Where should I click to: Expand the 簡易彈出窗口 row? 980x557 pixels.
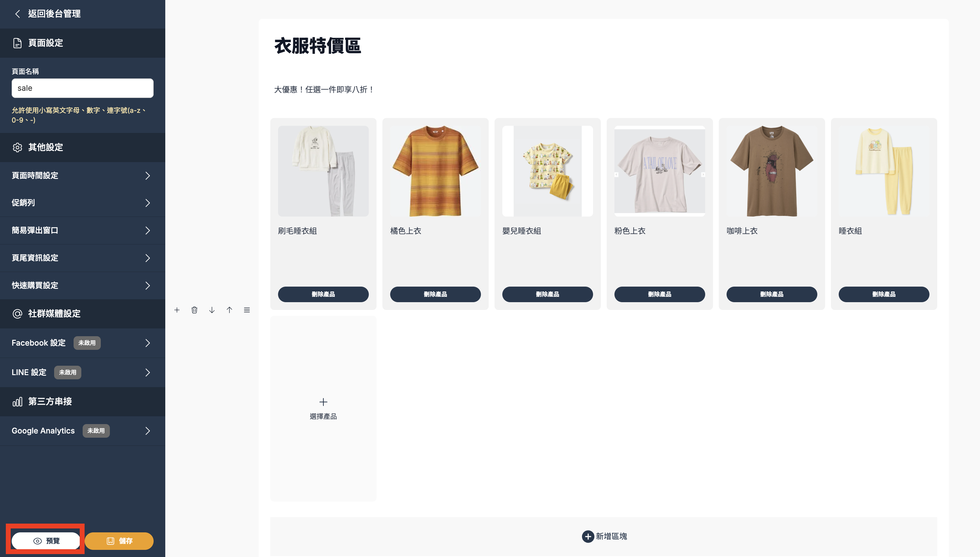tap(83, 230)
